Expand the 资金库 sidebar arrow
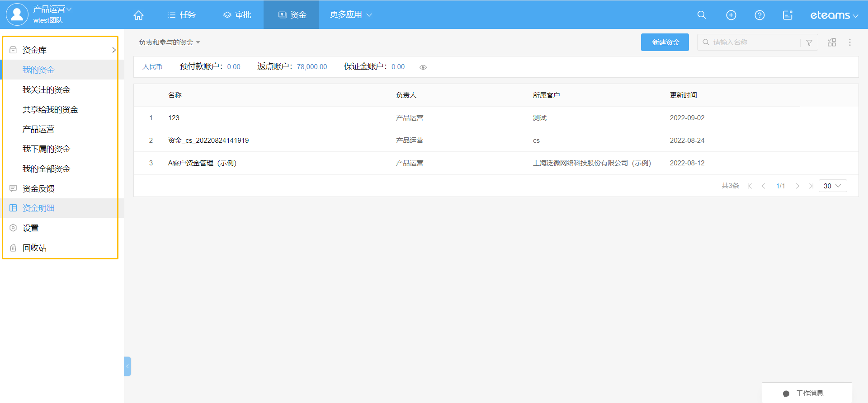Image resolution: width=868 pixels, height=403 pixels. point(114,50)
